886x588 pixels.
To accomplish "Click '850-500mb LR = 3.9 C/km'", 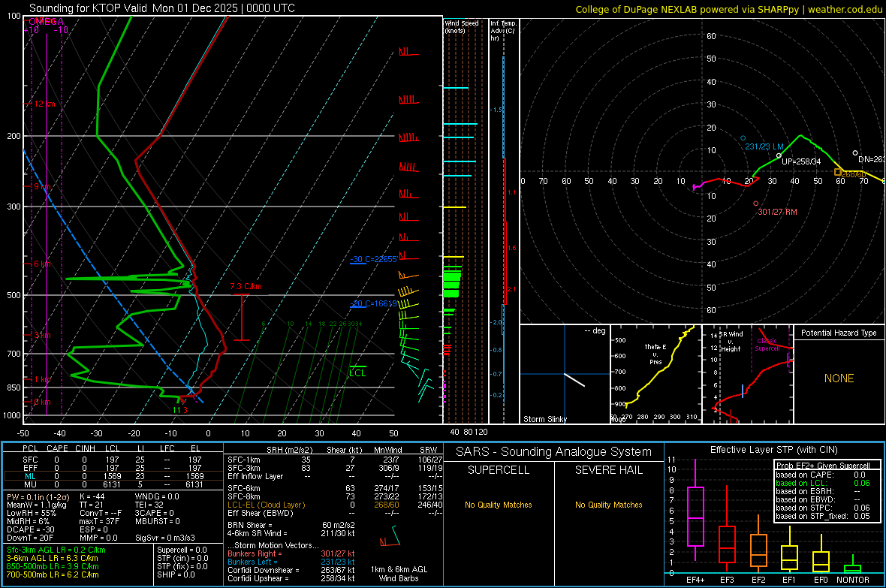I will pos(53,566).
